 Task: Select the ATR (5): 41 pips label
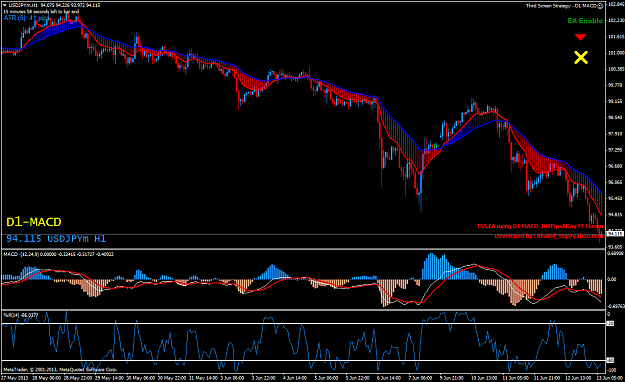click(26, 18)
